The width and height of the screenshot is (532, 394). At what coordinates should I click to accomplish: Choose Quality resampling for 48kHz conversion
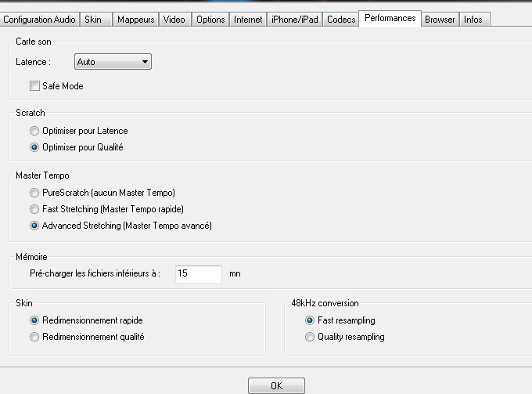pyautogui.click(x=310, y=337)
